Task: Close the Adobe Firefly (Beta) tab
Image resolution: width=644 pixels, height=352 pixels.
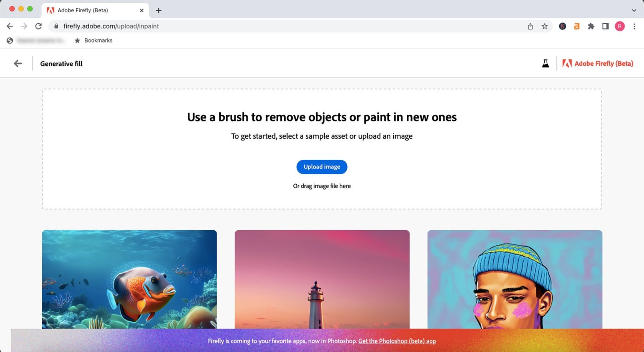Action: 141,10
